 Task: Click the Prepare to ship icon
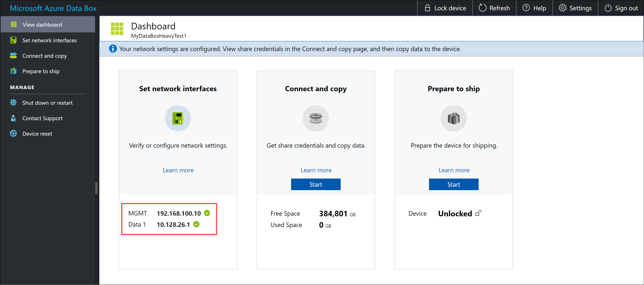(454, 119)
